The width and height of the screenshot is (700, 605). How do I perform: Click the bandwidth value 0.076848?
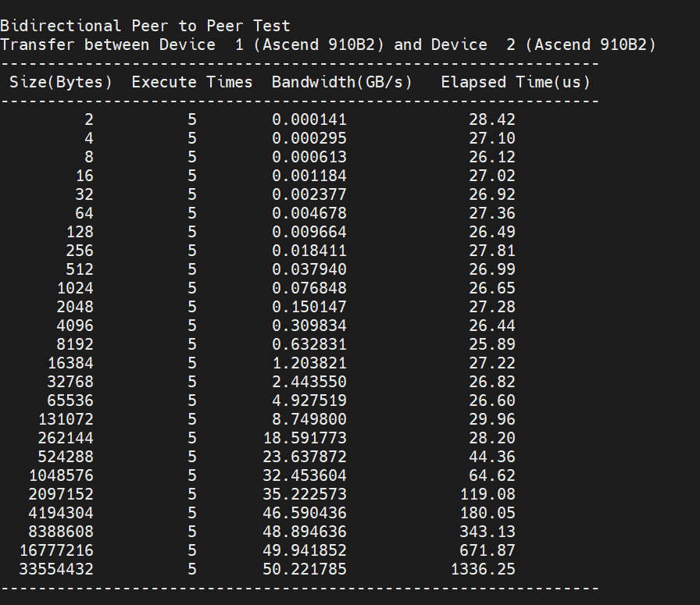point(309,288)
